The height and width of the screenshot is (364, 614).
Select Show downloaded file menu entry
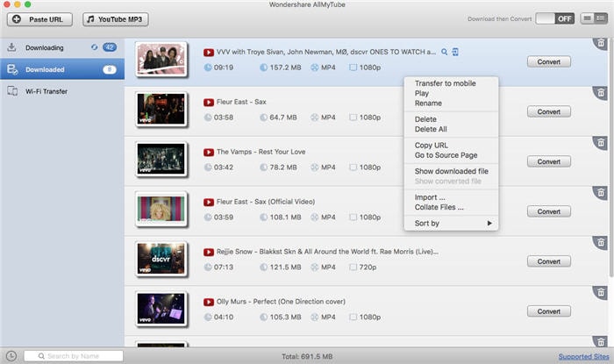(x=452, y=171)
